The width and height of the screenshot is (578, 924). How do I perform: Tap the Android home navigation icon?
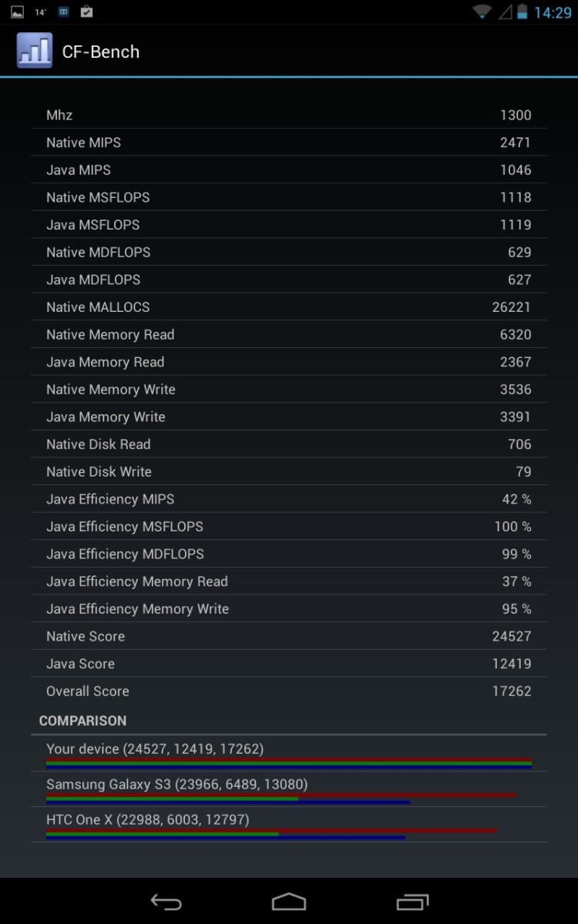point(289,902)
